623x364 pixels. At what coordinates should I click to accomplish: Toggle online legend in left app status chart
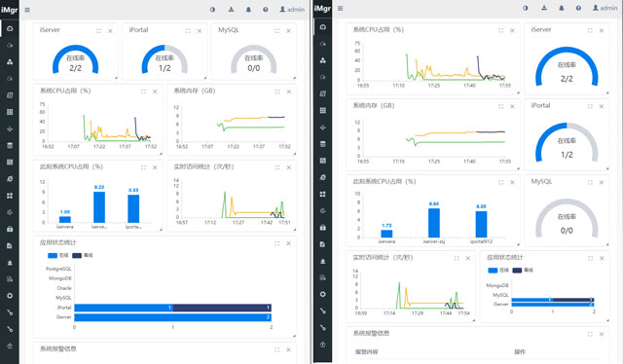58,256
